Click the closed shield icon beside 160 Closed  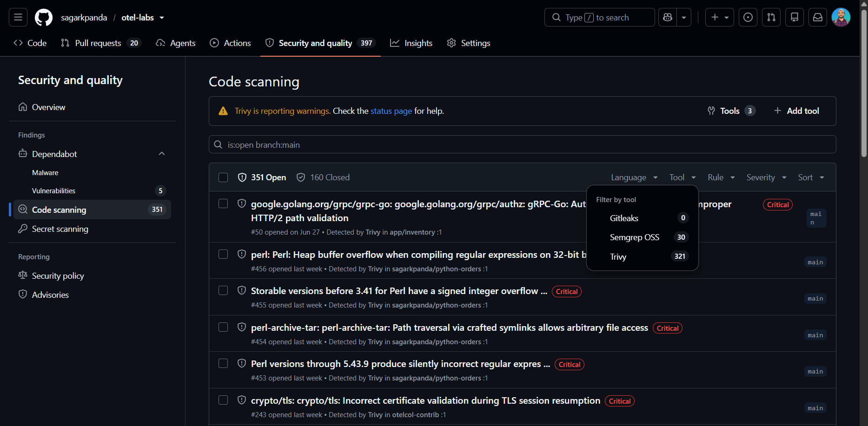tap(301, 177)
